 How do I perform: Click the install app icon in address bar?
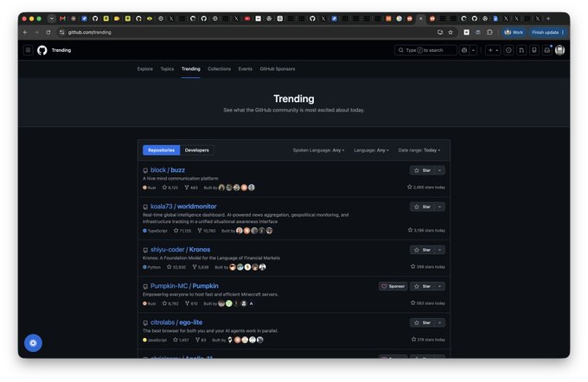(x=440, y=32)
